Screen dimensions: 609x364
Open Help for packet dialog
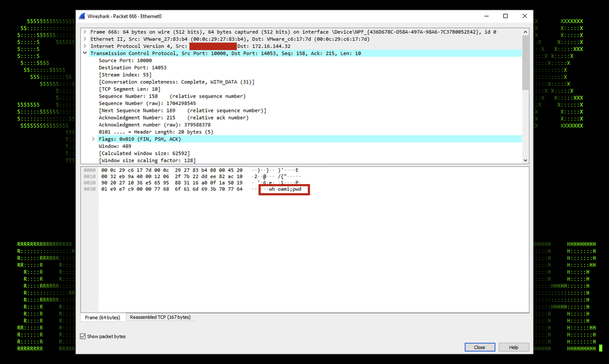click(514, 347)
